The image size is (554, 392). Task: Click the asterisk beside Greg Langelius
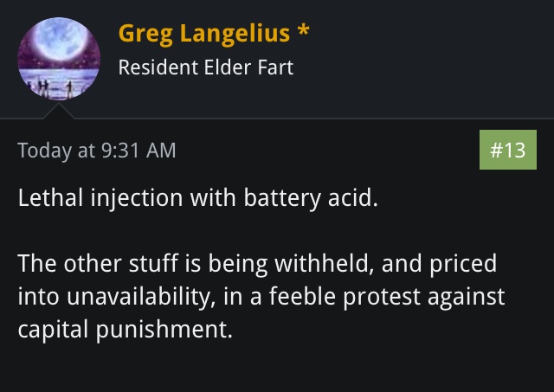303,29
